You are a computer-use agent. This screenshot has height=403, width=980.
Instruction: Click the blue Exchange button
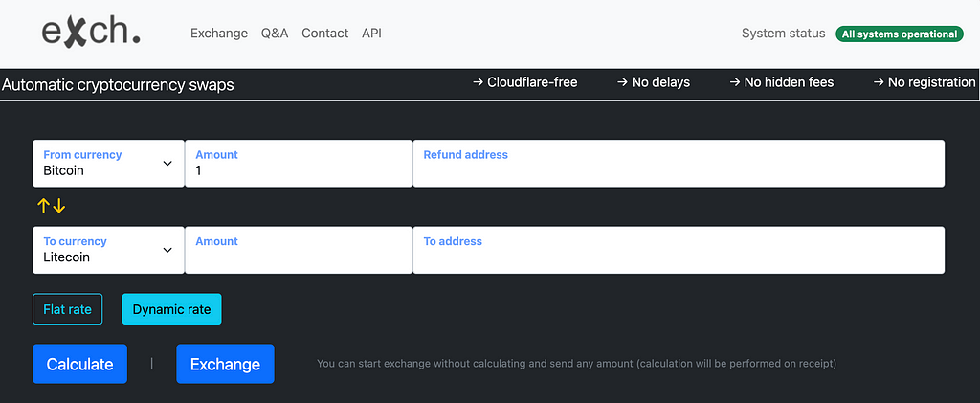225,364
